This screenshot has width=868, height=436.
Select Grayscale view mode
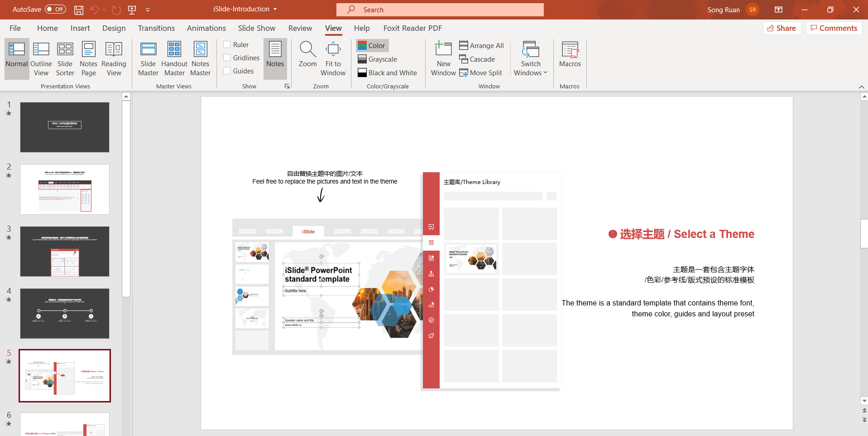tap(378, 59)
